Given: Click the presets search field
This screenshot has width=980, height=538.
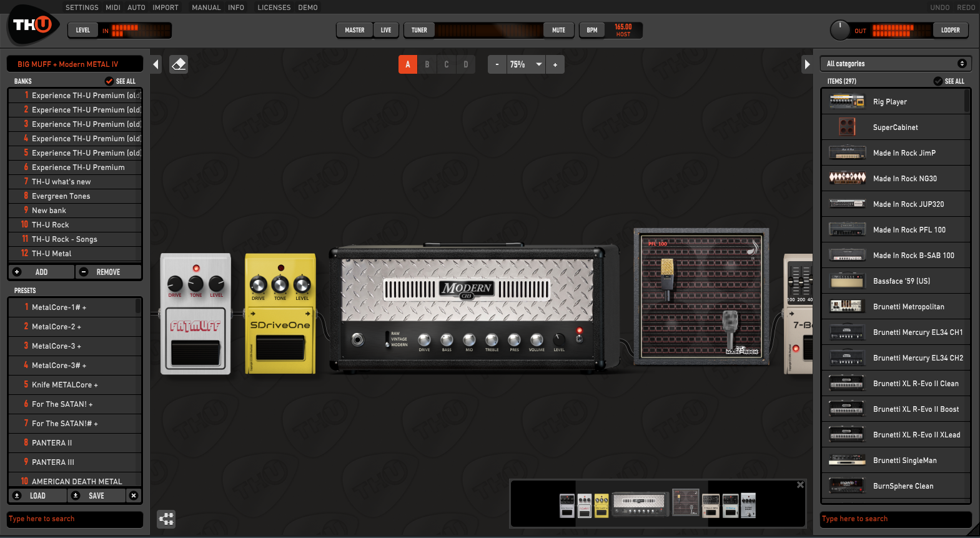Looking at the screenshot, I should [x=75, y=519].
